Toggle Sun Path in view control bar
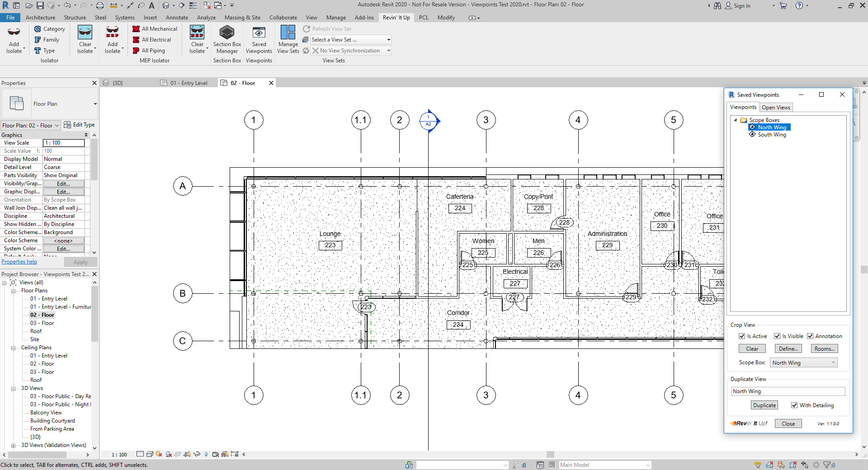Viewport: 868px width, 470px height. pyautogui.click(x=159, y=454)
